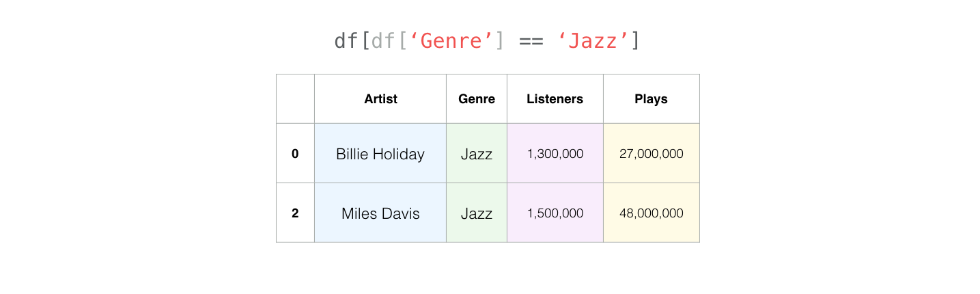Click the gray inner df in code
980x294 pixels.
coord(383,41)
